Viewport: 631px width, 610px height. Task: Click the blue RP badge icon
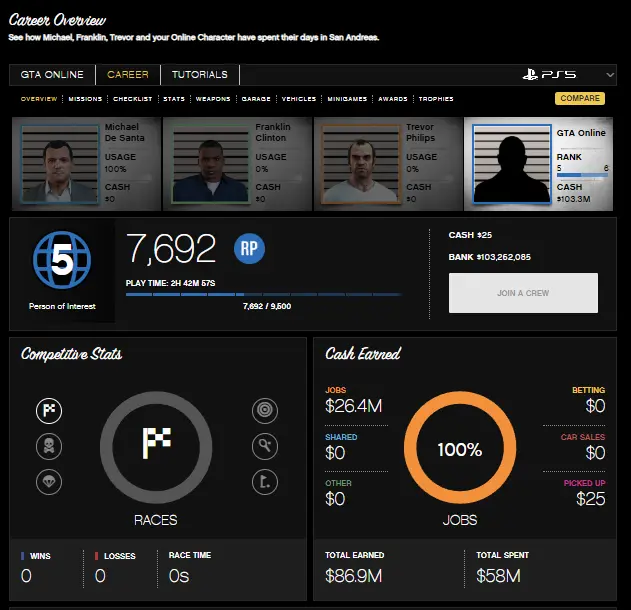coord(250,250)
